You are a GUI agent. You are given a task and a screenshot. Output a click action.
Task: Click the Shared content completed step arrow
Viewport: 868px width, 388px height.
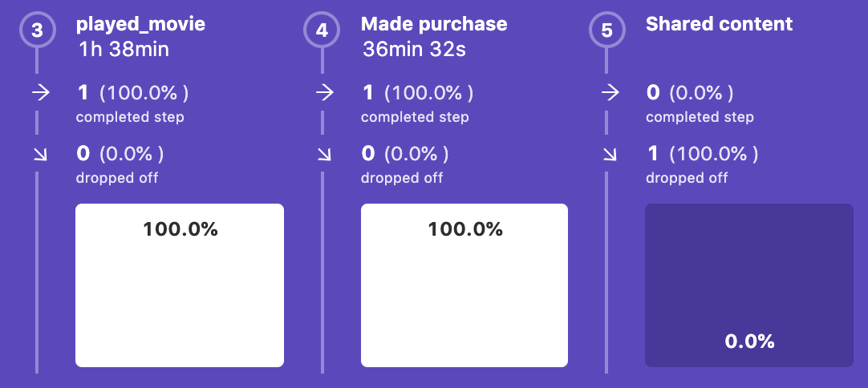pos(608,92)
